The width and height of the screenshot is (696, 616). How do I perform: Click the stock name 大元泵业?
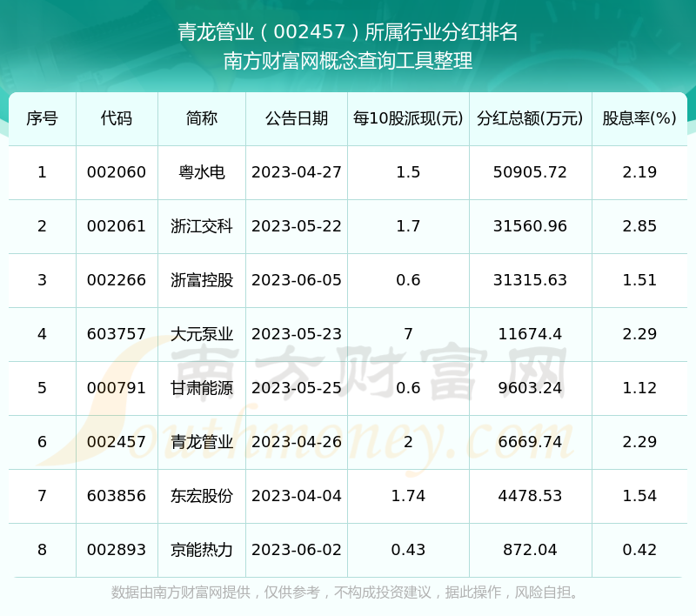(202, 334)
